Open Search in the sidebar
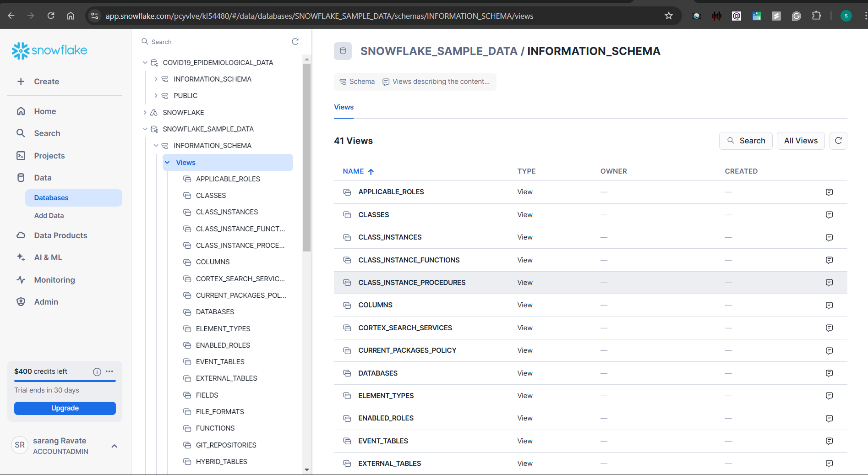This screenshot has width=868, height=475. pos(47,133)
